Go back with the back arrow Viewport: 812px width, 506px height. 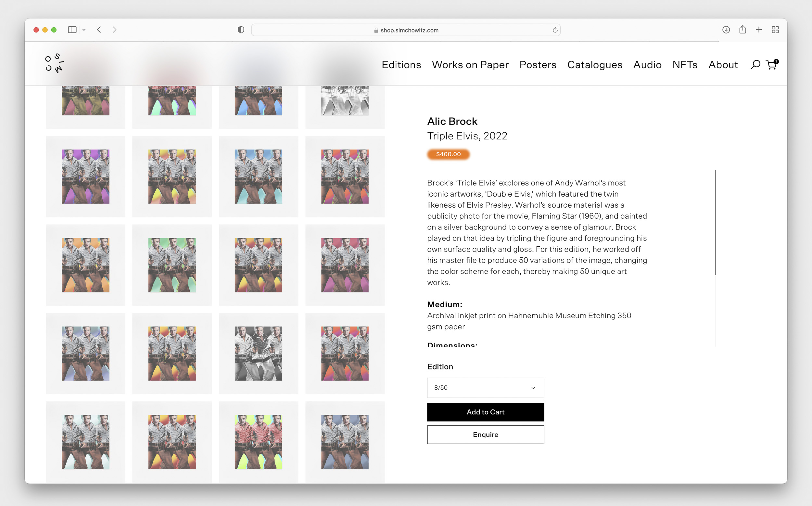pyautogui.click(x=99, y=30)
